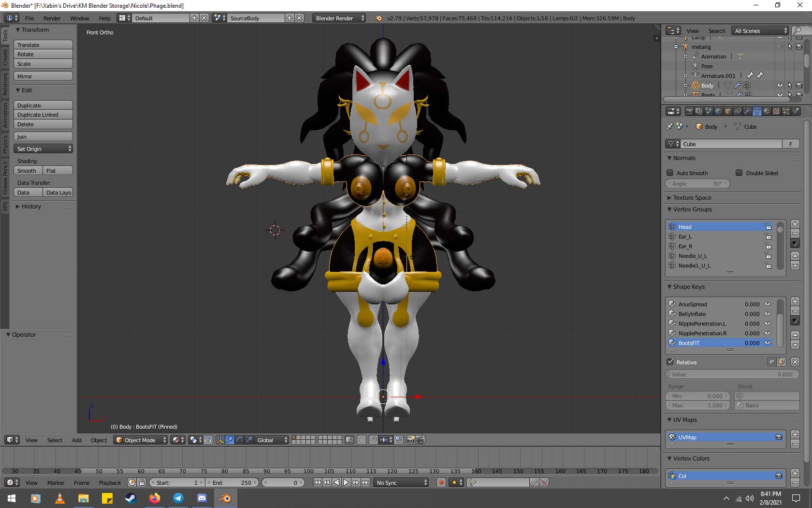Open the Texture properties tab (checkerboard icon)
Screen dimensions: 812x508
(776, 111)
